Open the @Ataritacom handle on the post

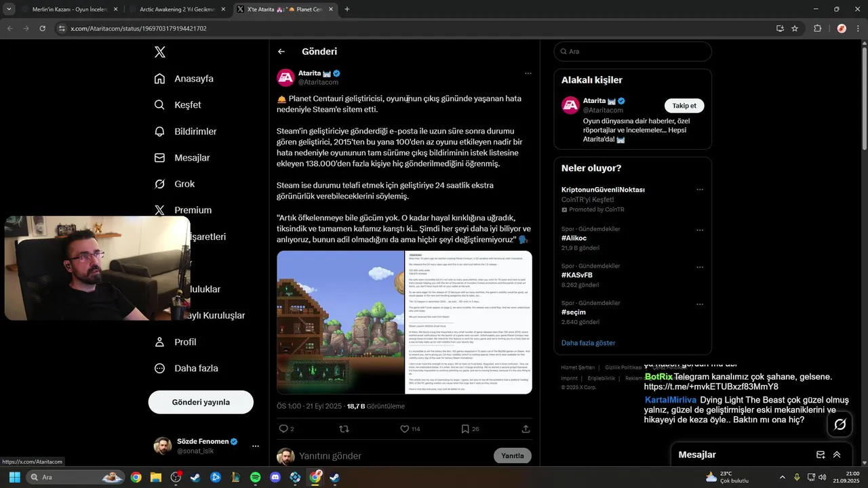point(318,82)
